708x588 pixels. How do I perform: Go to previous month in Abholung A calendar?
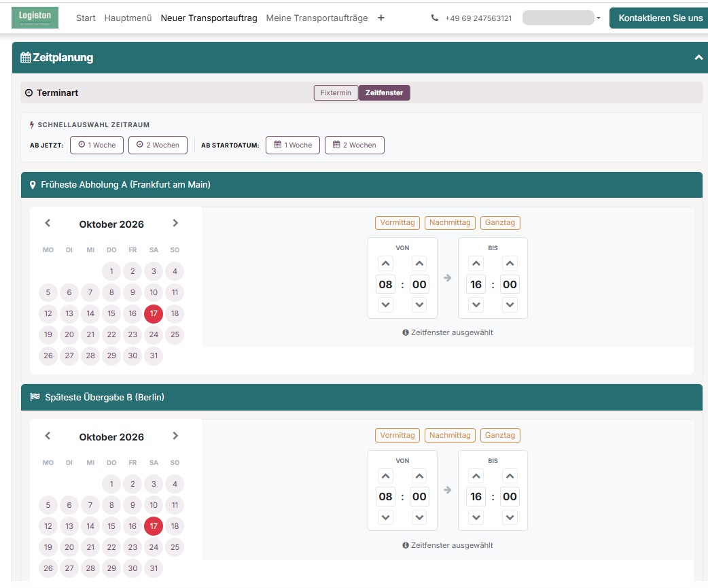pyautogui.click(x=48, y=223)
